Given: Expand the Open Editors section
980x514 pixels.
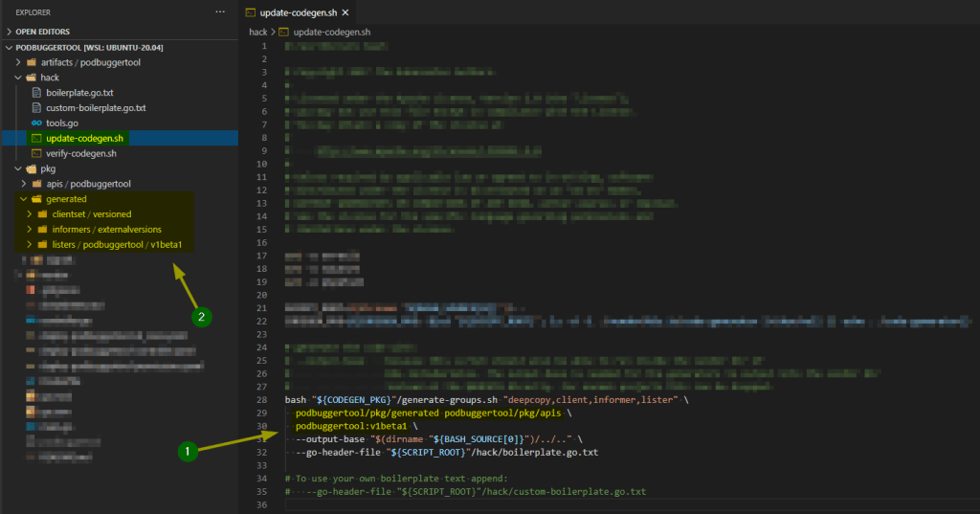Looking at the screenshot, I should pos(10,32).
